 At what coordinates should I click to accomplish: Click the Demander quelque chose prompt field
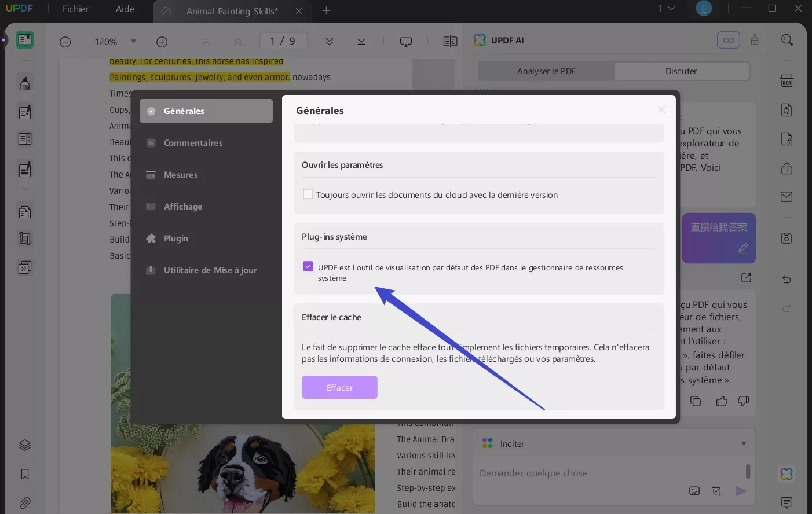point(608,473)
